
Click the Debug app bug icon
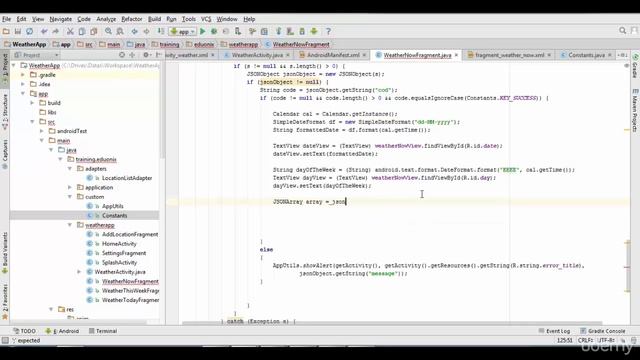coord(214,31)
